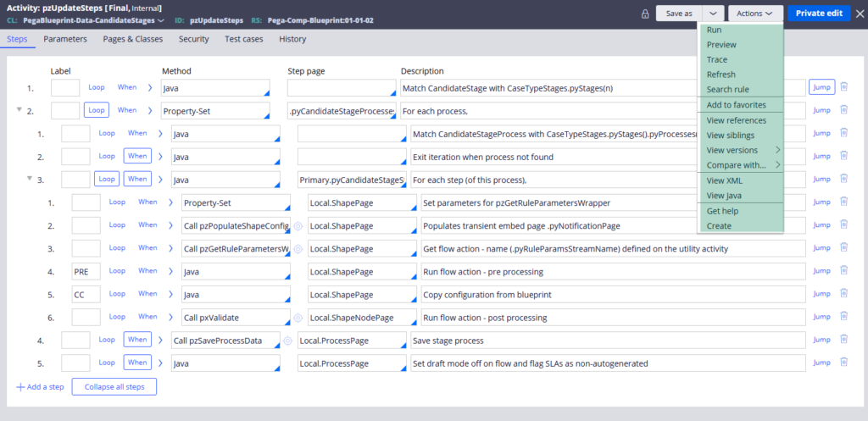This screenshot has width=868, height=421.
Task: Click Collapse all steps button
Action: coord(114,387)
